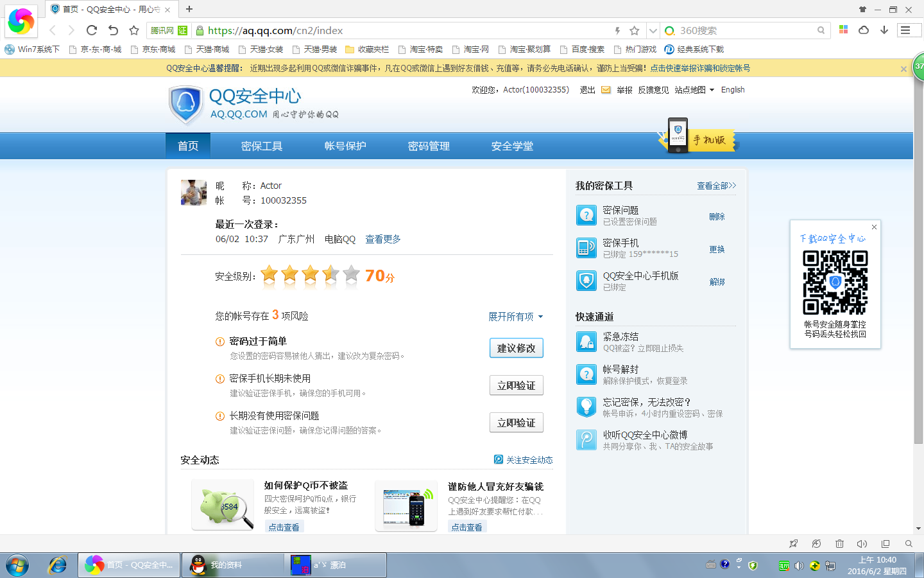Click the 收听QQ安全中心微博 icon
The image size is (924, 578).
pos(586,440)
